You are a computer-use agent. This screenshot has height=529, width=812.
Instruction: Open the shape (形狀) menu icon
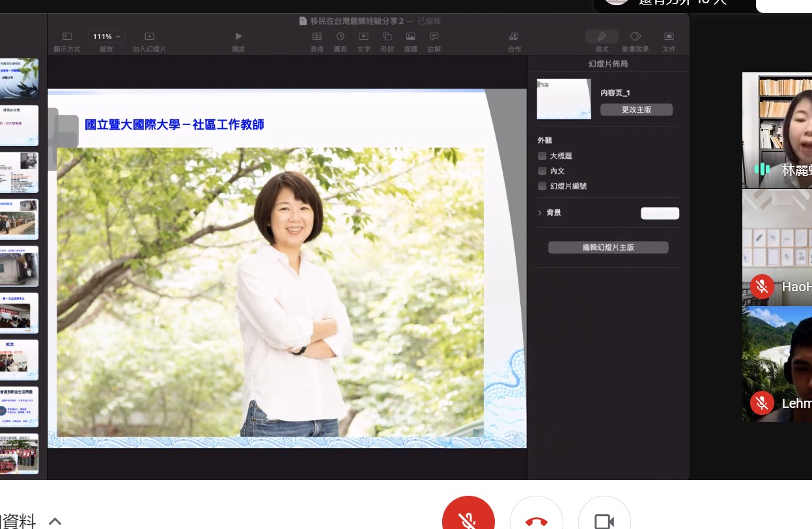(387, 37)
